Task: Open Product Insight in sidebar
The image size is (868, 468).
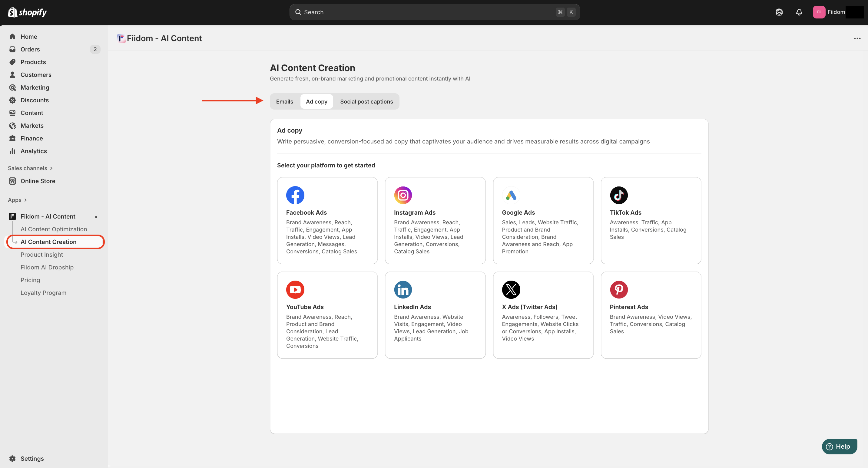Action: [x=42, y=255]
